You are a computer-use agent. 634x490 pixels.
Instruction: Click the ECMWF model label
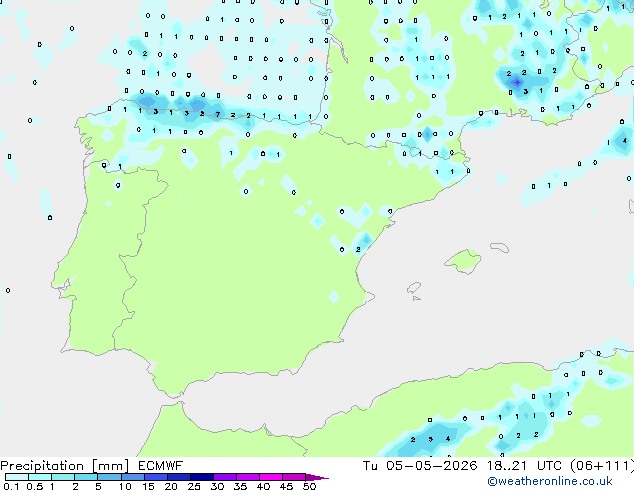point(161,466)
